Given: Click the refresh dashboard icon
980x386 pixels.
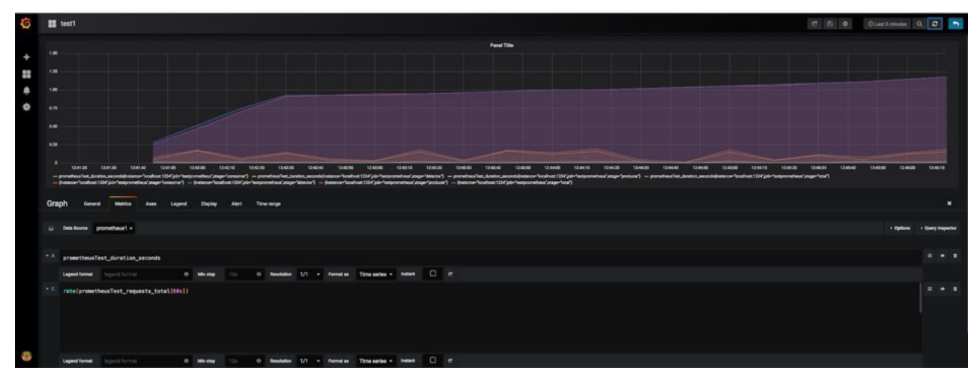Looking at the screenshot, I should (x=935, y=24).
